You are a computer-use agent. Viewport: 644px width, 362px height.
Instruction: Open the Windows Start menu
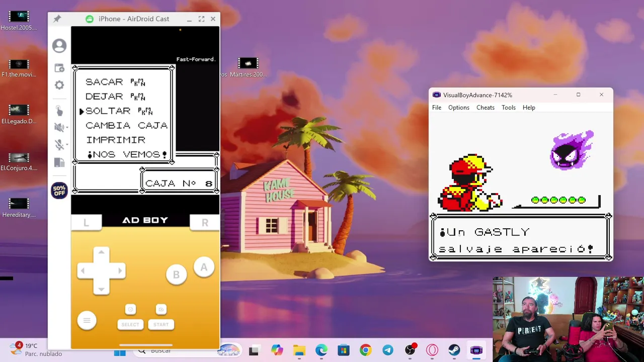point(120,352)
